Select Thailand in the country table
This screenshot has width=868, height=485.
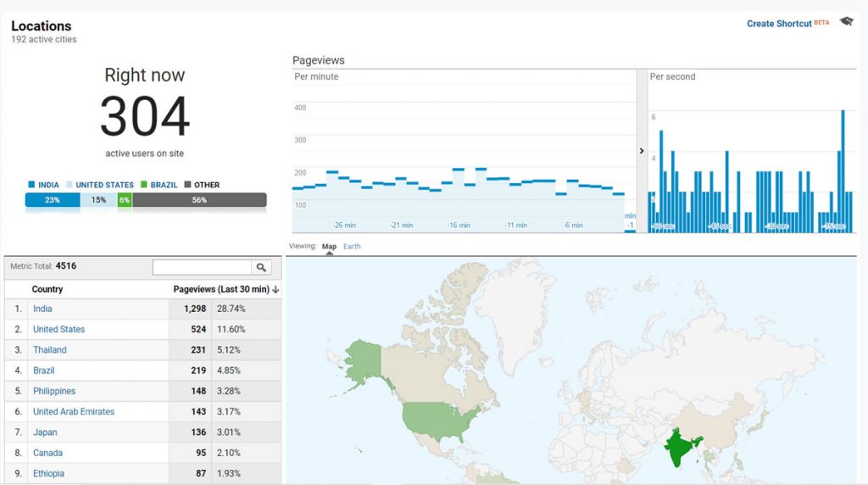coord(49,349)
